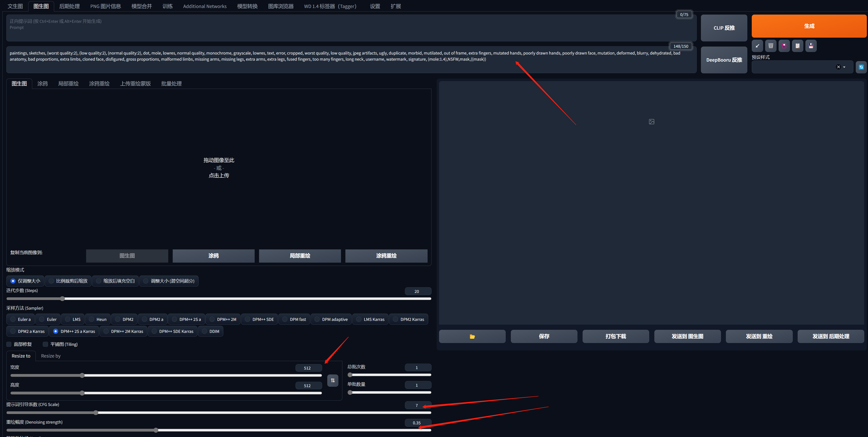Switch to the Resize by tab

pos(51,356)
